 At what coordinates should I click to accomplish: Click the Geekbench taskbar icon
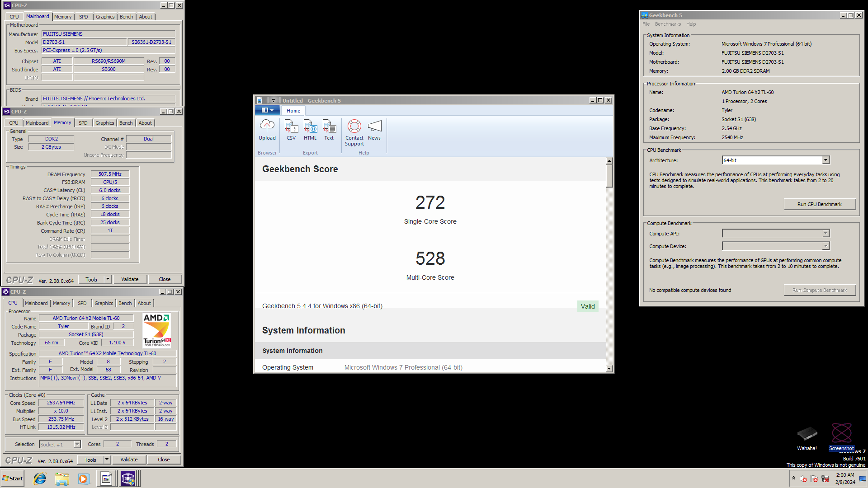pos(106,479)
